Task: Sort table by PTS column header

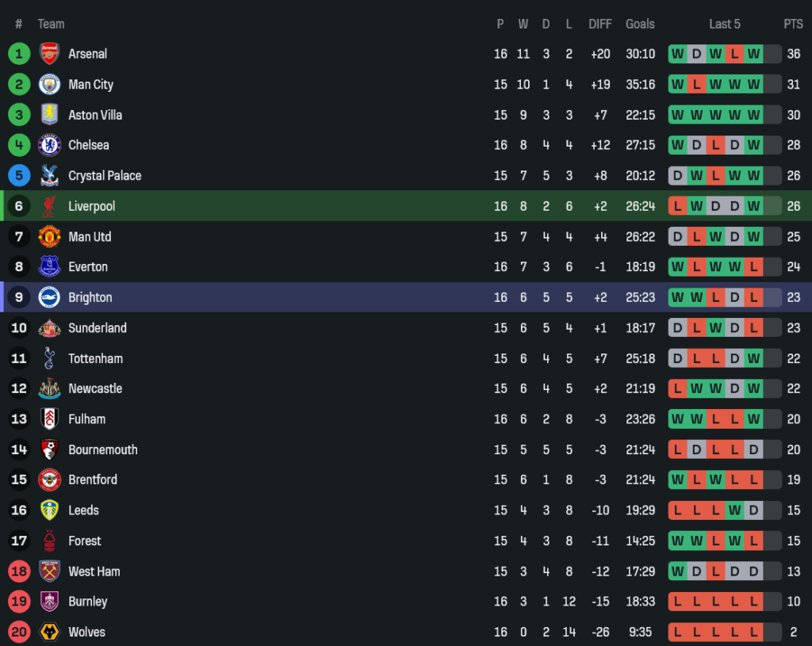Action: [793, 24]
